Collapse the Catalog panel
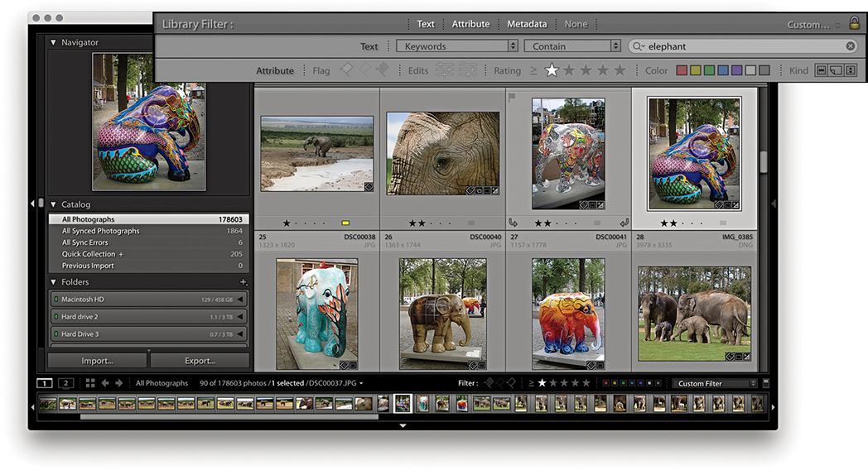The image size is (868, 470). tap(54, 204)
